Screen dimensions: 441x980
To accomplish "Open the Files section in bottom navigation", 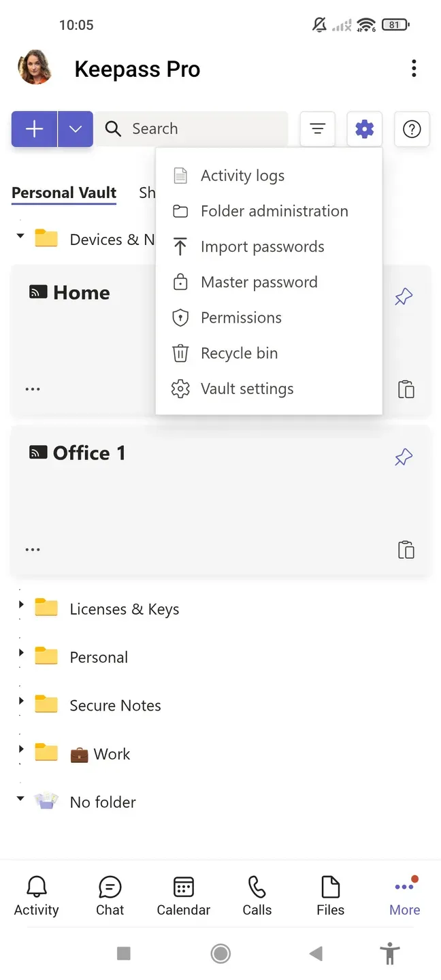I will point(330,896).
